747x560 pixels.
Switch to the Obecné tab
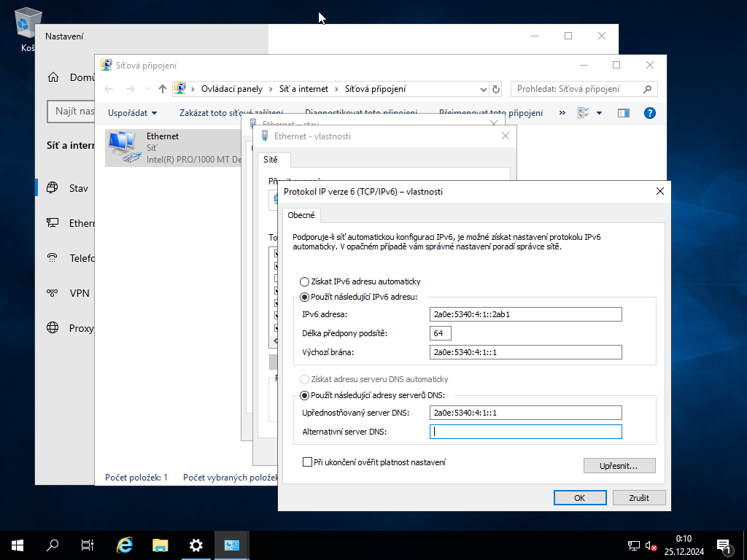point(301,215)
